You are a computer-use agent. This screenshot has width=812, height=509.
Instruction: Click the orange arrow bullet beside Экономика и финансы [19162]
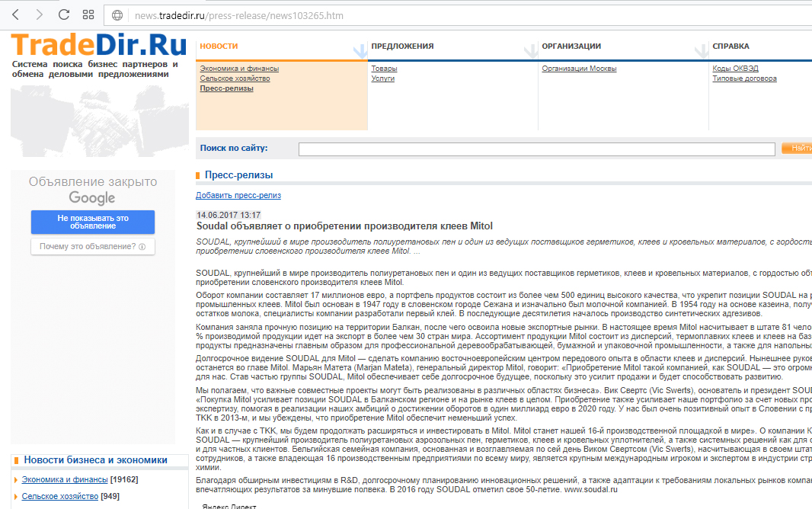point(16,480)
